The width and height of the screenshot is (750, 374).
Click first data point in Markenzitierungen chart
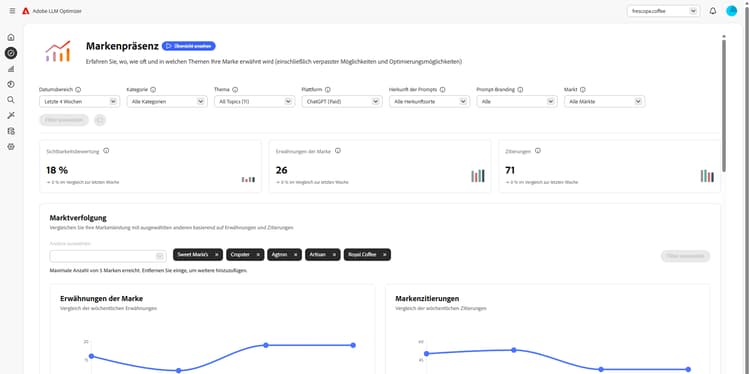pos(427,353)
